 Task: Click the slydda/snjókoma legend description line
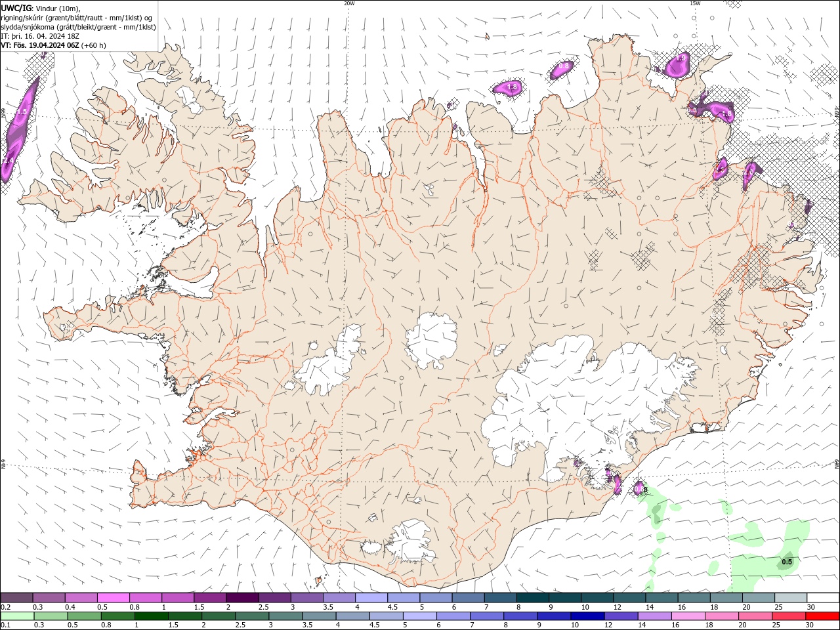79,27
